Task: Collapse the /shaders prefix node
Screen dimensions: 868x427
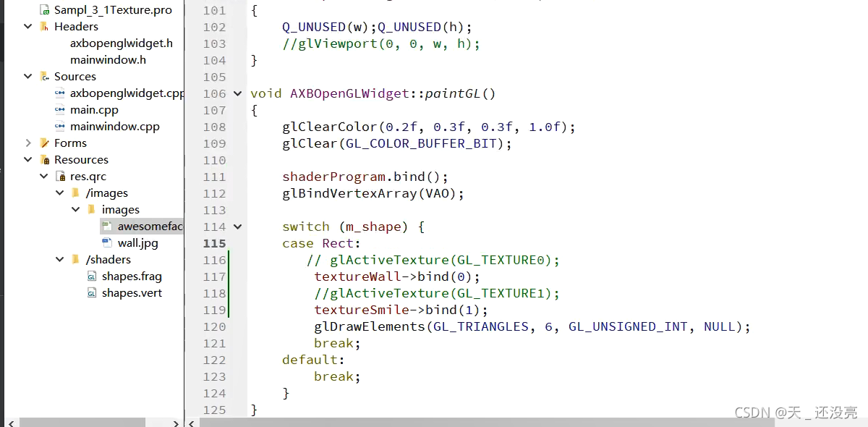Action: (x=60, y=260)
